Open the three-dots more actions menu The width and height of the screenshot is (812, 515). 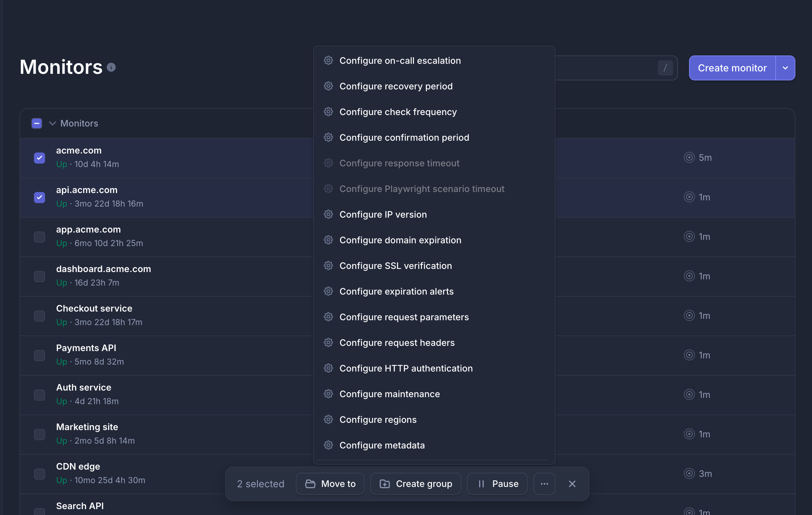(545, 484)
